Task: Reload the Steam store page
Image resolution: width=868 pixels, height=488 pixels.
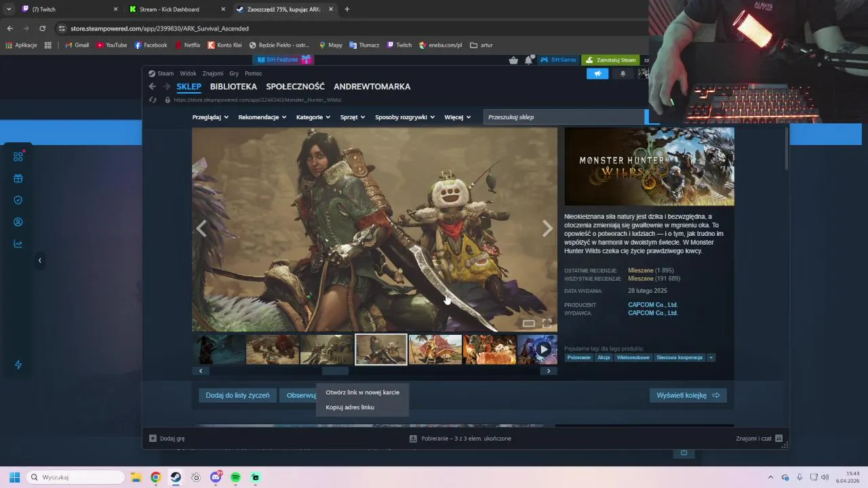Action: coord(153,100)
